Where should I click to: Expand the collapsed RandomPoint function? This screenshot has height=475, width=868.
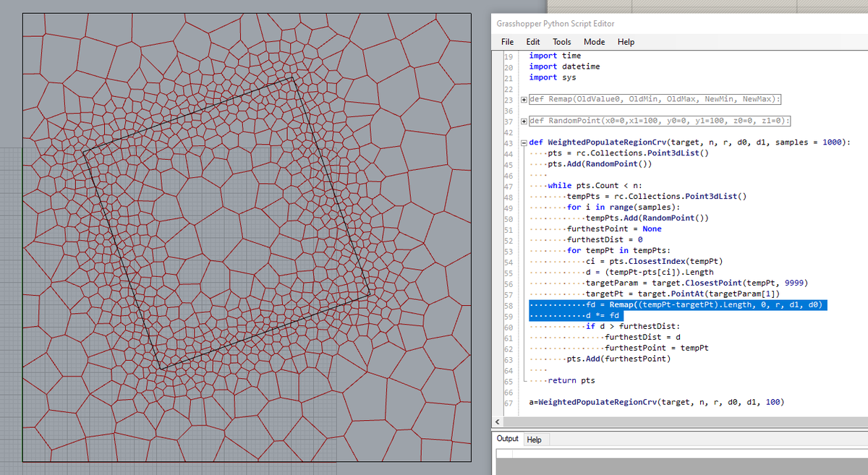coord(523,121)
